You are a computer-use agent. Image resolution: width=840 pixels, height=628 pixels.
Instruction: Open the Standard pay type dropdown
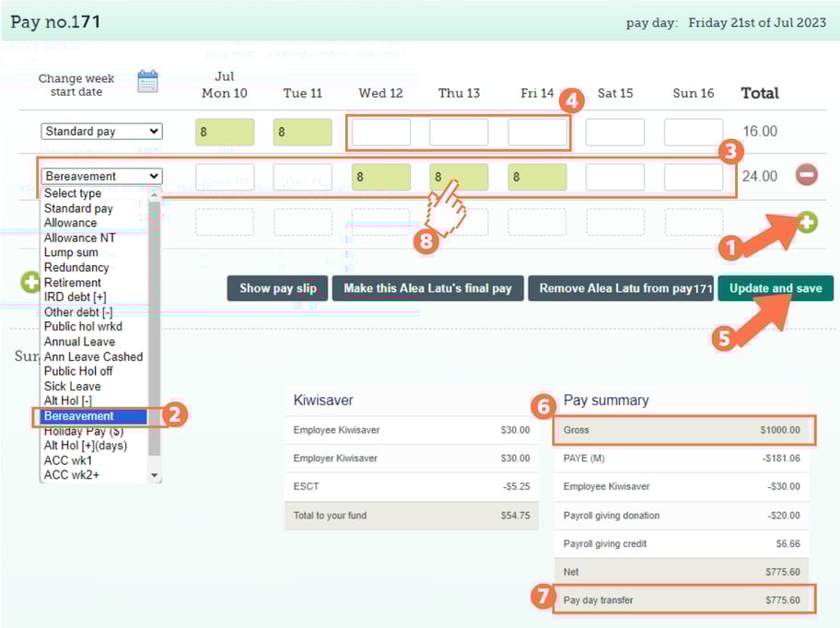click(x=101, y=132)
